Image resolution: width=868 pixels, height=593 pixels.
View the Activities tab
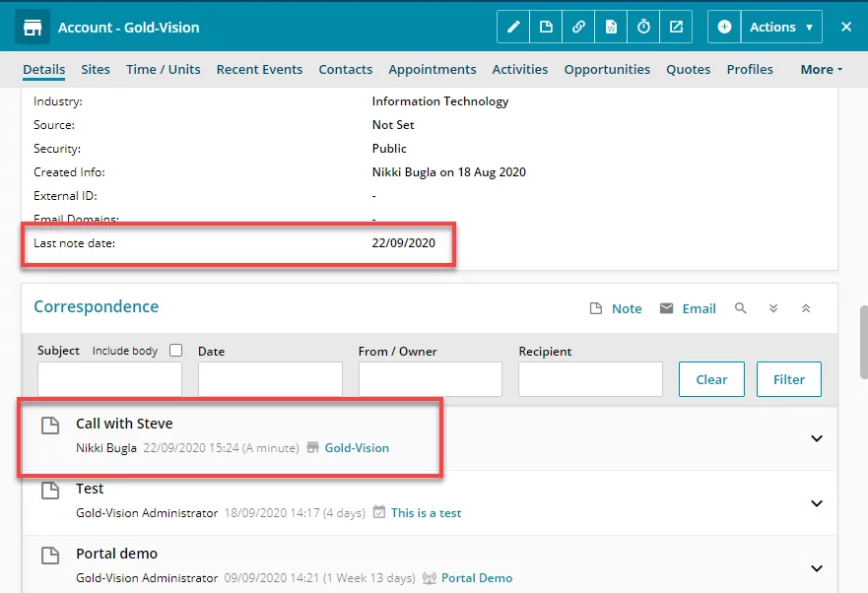pos(520,69)
